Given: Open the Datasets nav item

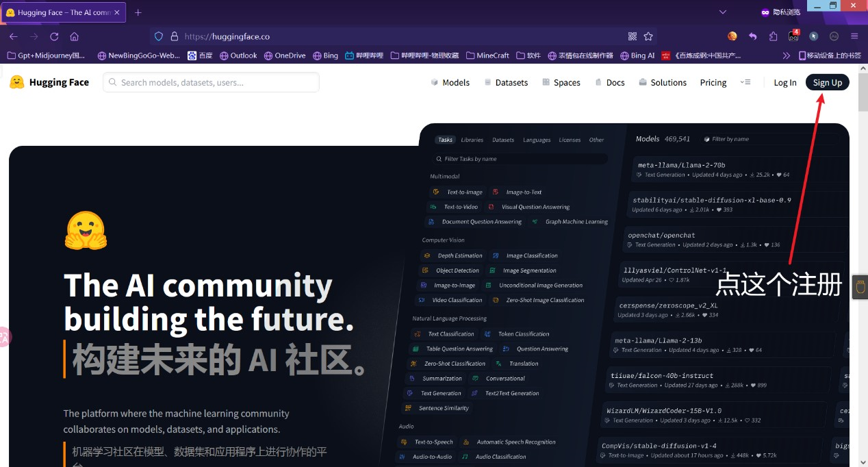Looking at the screenshot, I should [x=506, y=82].
